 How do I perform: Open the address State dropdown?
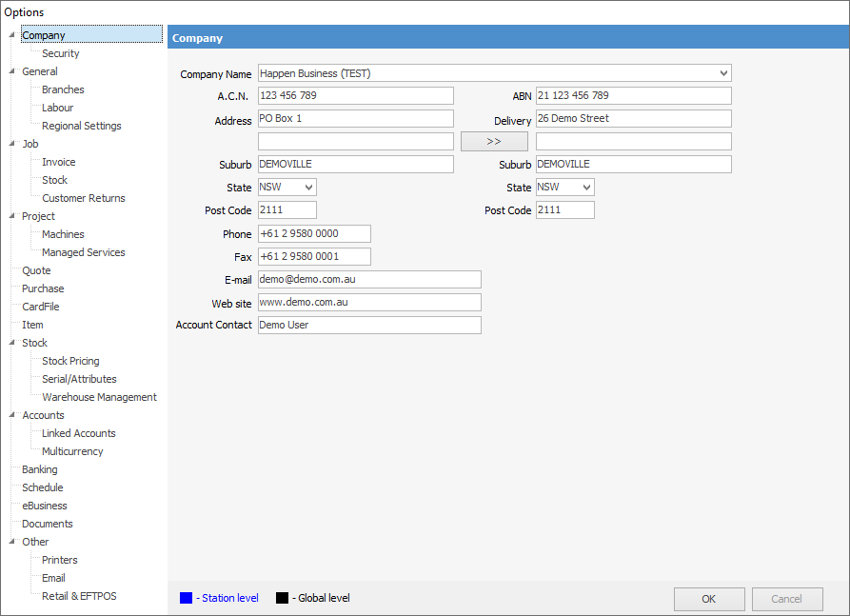point(308,188)
